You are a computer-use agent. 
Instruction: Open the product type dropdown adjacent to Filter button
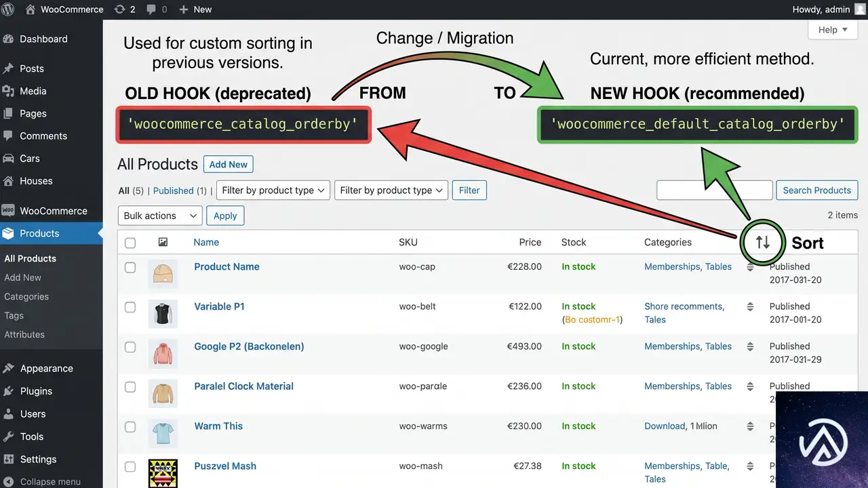pyautogui.click(x=391, y=190)
